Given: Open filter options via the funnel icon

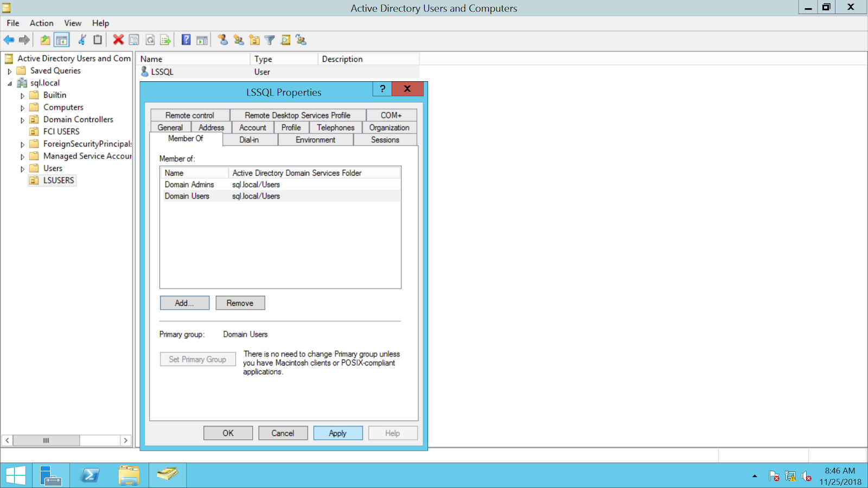Looking at the screenshot, I should [x=270, y=40].
